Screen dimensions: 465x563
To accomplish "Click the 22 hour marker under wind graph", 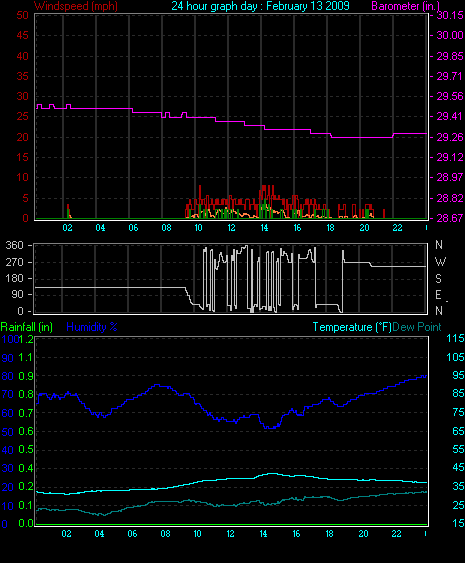I will (397, 228).
